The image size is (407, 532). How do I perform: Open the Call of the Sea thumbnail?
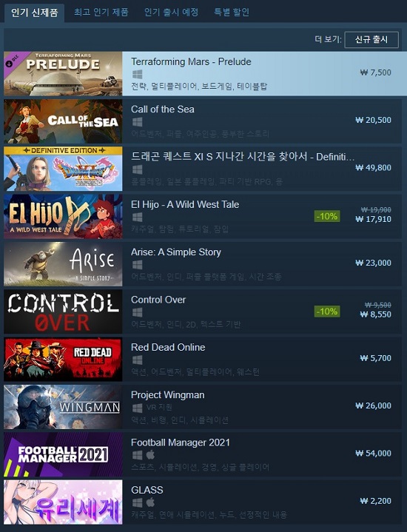coord(63,121)
